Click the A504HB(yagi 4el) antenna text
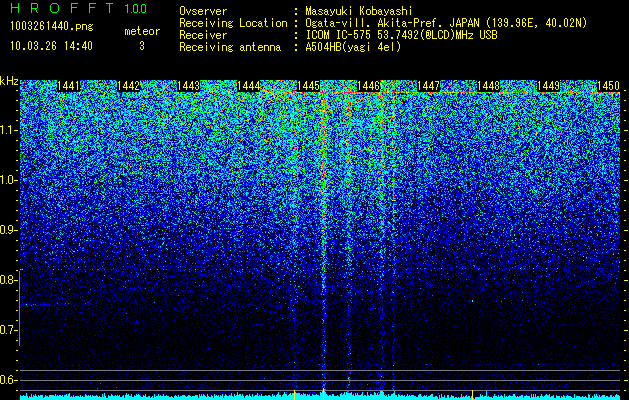 coord(353,47)
